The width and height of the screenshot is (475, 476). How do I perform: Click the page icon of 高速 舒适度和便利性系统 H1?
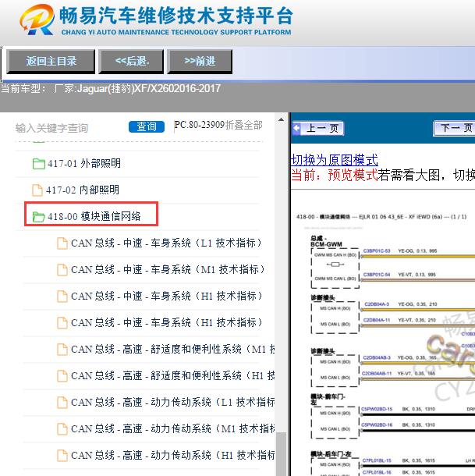pyautogui.click(x=62, y=376)
